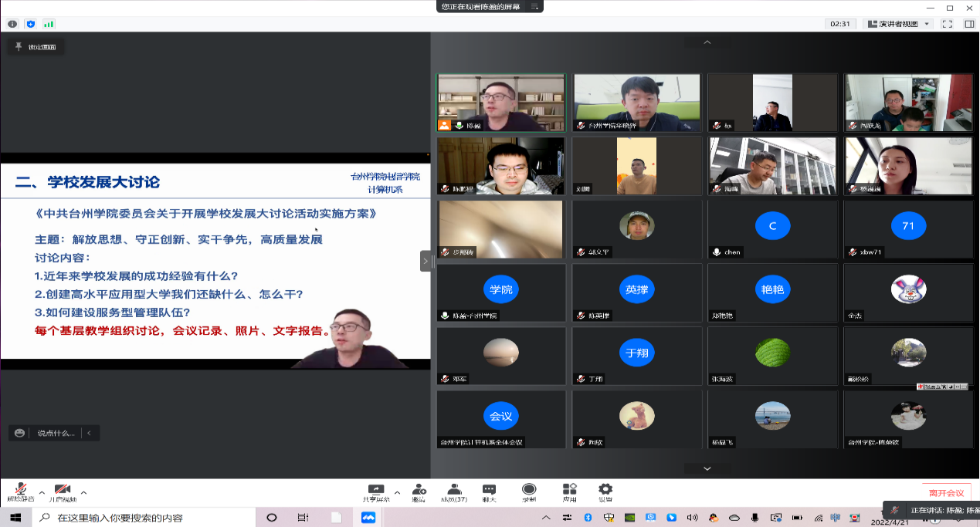Start recording the meeting
Screen dimensions: 980x527
[529, 492]
